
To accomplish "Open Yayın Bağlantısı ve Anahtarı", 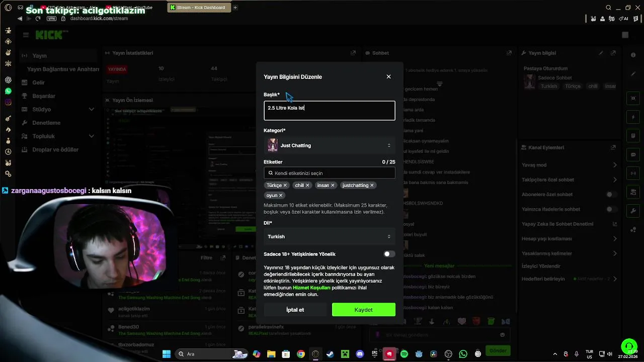I will (x=63, y=69).
